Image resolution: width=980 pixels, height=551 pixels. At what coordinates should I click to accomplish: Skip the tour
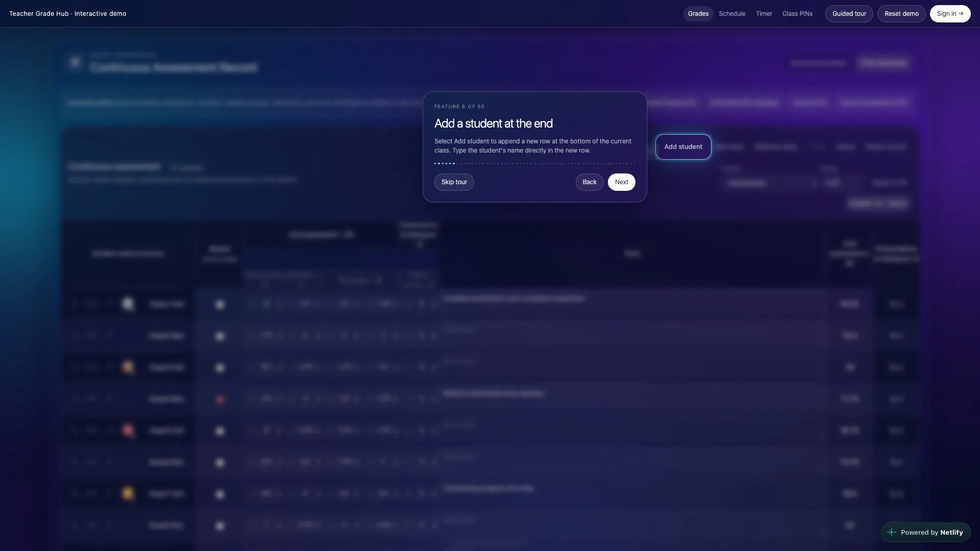coord(454,182)
